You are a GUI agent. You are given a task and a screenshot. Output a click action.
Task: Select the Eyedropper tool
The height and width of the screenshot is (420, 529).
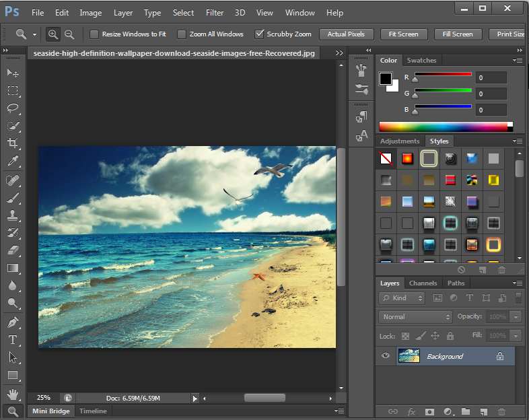[13, 161]
